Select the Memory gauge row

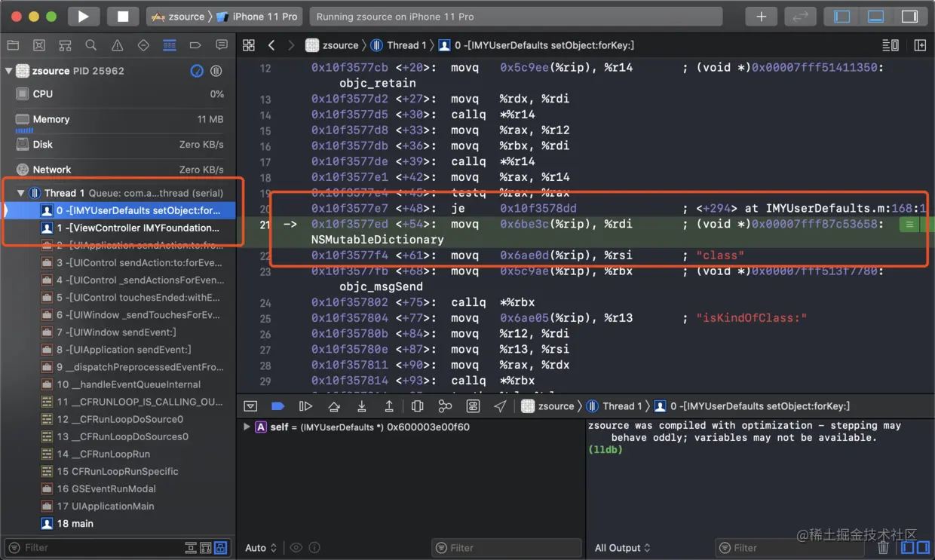[118, 121]
